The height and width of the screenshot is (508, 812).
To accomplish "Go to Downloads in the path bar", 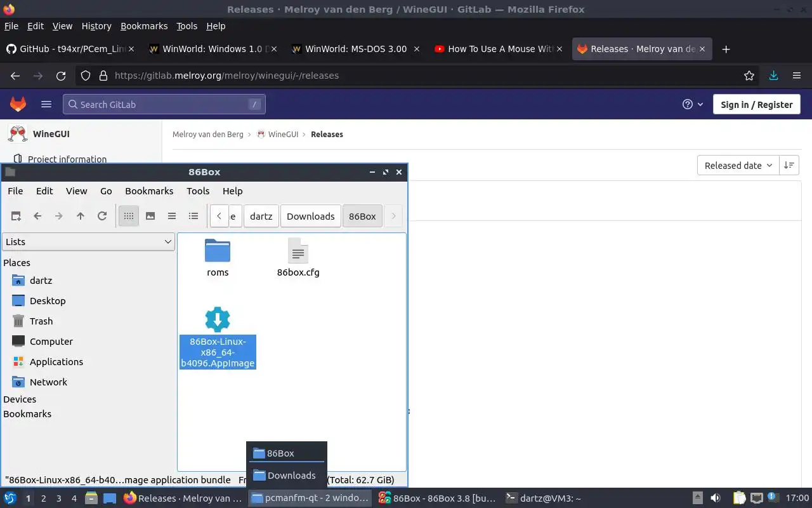I will coord(310,216).
